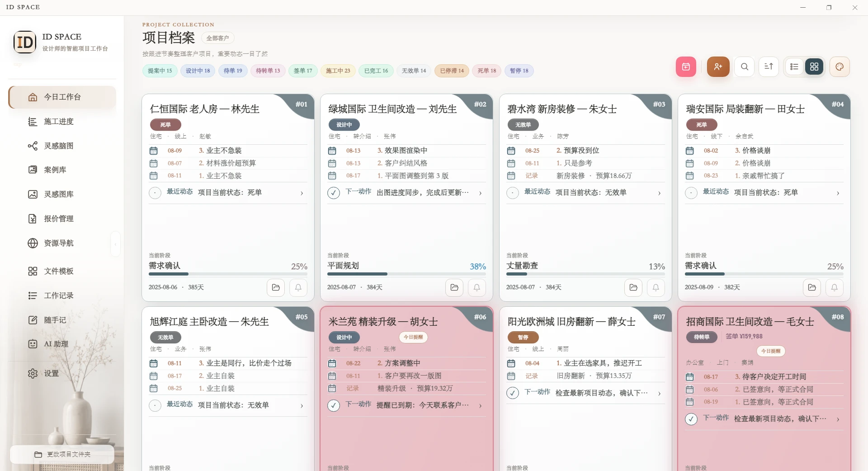Select AI 助理 in the sidebar
The height and width of the screenshot is (471, 868).
click(62, 344)
